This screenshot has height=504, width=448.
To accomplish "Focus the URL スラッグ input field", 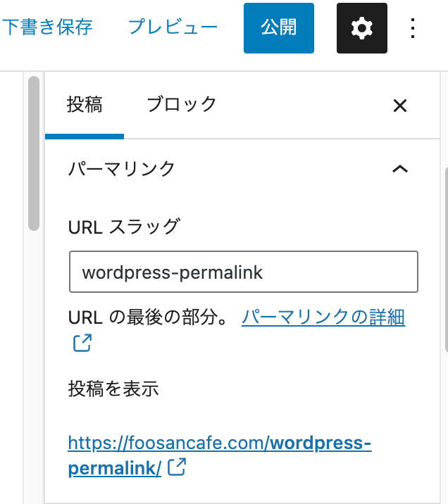I will [x=243, y=272].
